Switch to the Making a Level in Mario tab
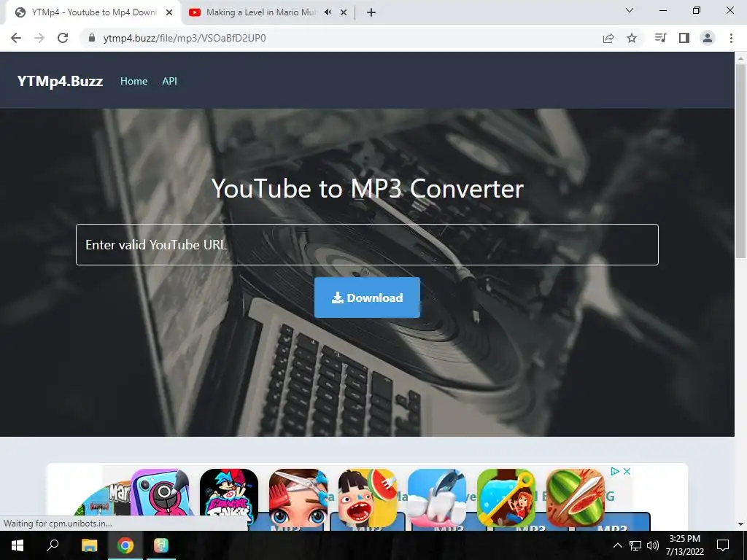 click(260, 12)
